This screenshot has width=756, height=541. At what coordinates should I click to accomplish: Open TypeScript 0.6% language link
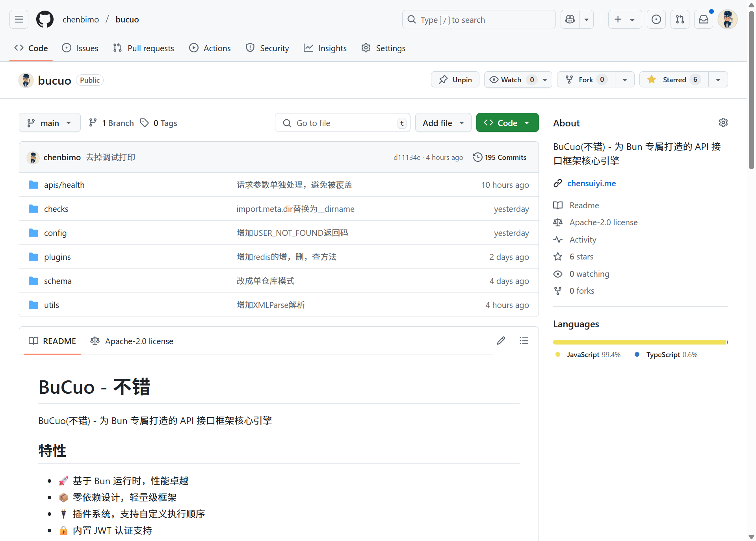(x=666, y=355)
